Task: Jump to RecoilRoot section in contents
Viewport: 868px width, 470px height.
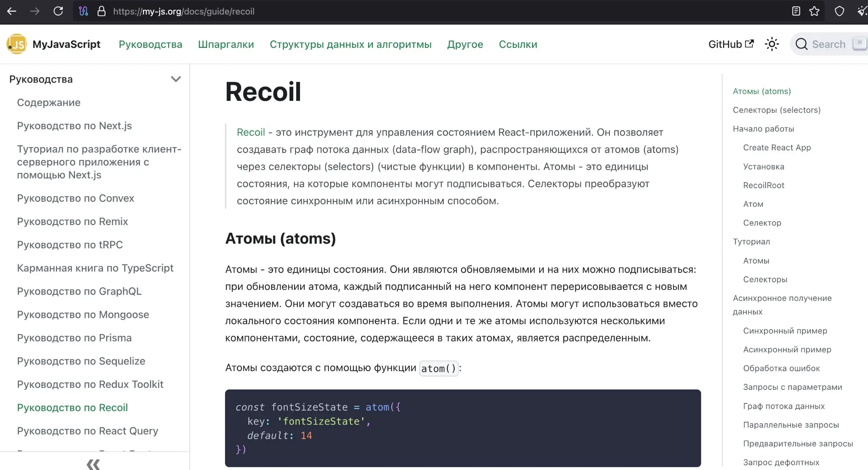Action: 764,185
